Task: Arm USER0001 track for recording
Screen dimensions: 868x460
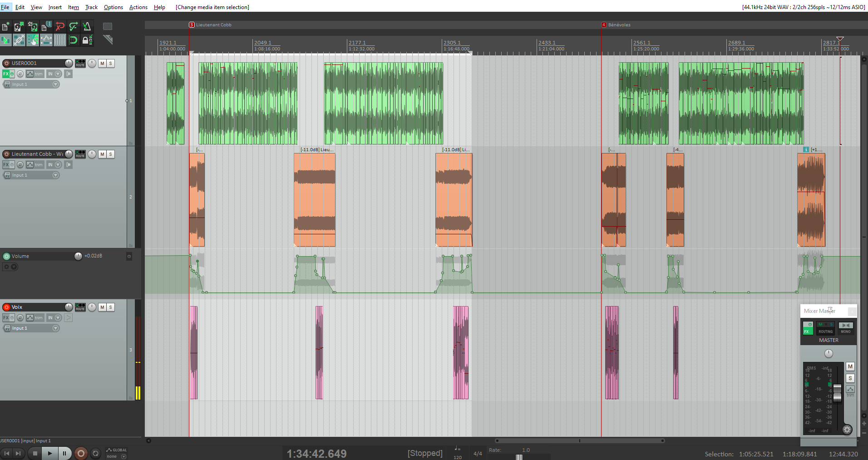Action: [x=6, y=63]
